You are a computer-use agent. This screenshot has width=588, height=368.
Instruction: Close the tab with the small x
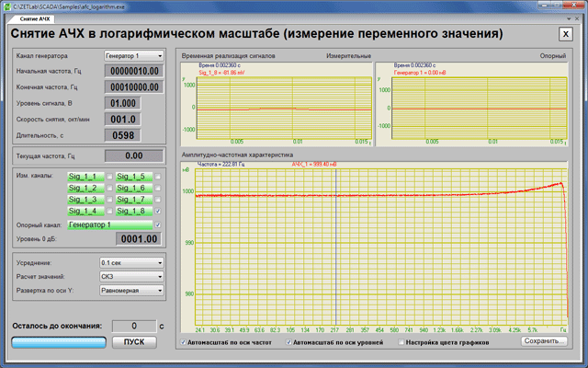pos(577,18)
